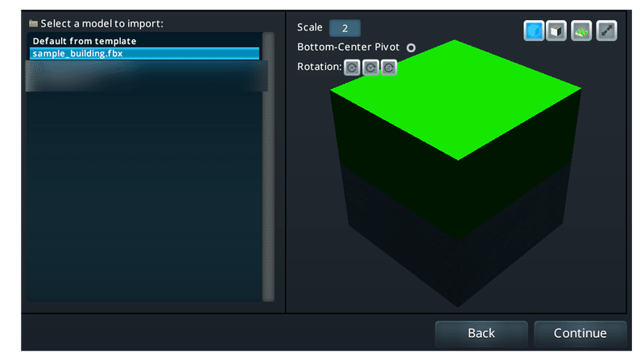
Task: Select the blue cube preview mode icon
Action: [x=534, y=31]
